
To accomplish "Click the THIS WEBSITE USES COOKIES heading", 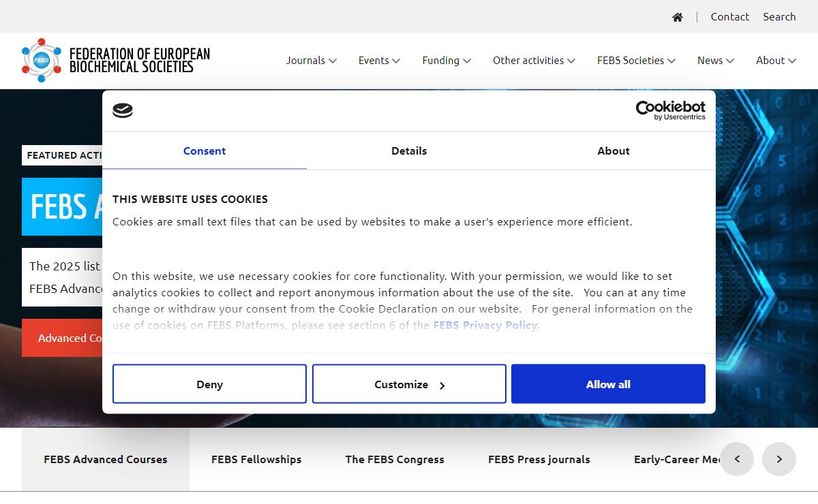I will pos(190,199).
